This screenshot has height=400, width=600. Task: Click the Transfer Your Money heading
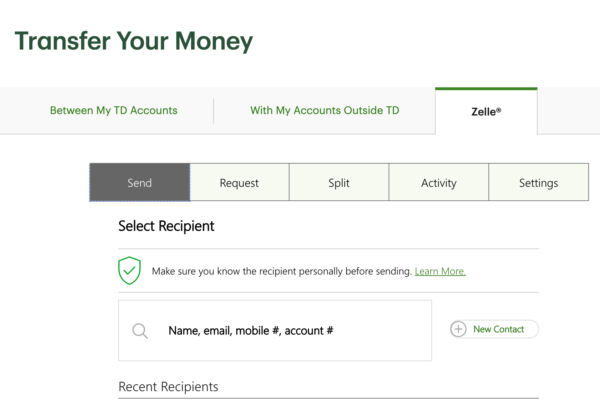[x=133, y=41]
